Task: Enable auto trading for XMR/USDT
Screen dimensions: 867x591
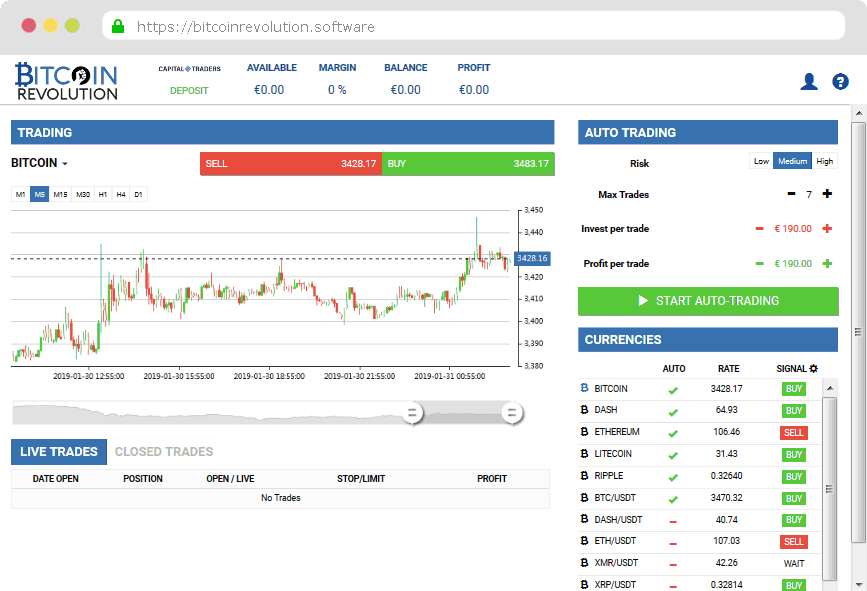Action: pyautogui.click(x=673, y=565)
